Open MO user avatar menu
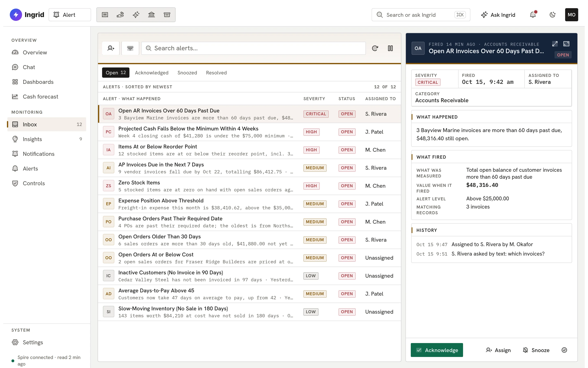The width and height of the screenshot is (588, 368). pos(571,15)
